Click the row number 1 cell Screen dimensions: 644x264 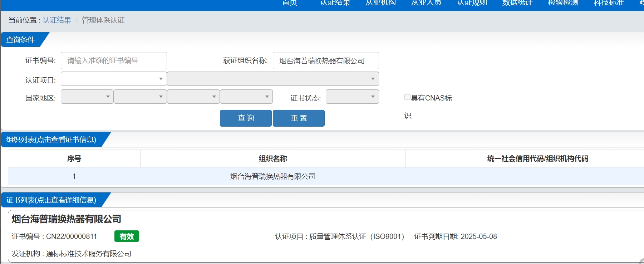pos(74,176)
